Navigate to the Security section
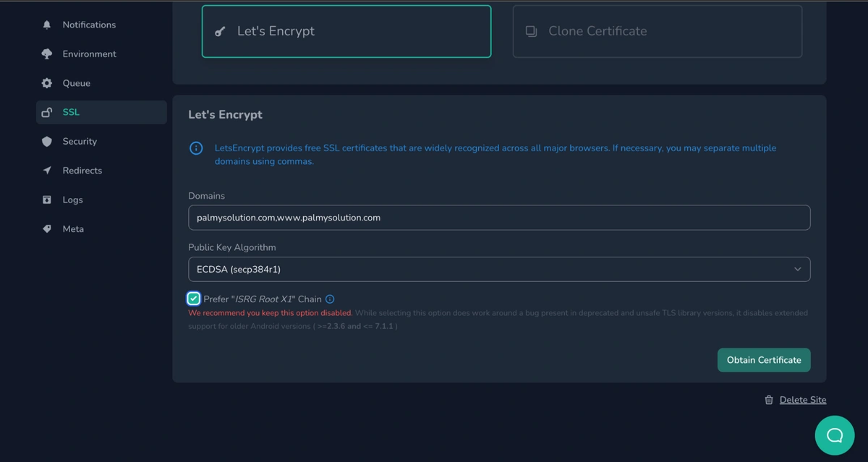 tap(101, 142)
